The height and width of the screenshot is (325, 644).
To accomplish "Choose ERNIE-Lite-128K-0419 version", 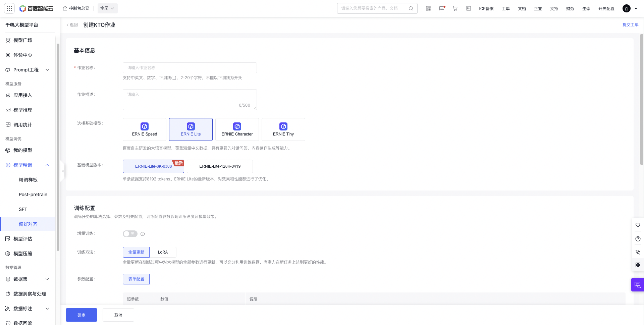I will point(220,166).
